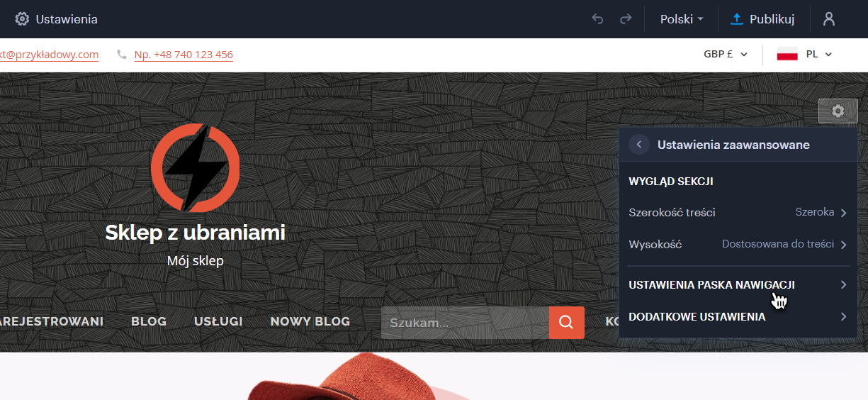The height and width of the screenshot is (400, 868).
Task: Click the section settings gear button
Action: click(838, 111)
